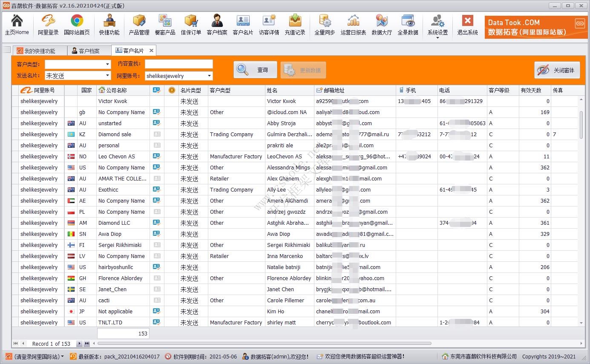Start 全量同步 from toolbar

[x=325, y=25]
